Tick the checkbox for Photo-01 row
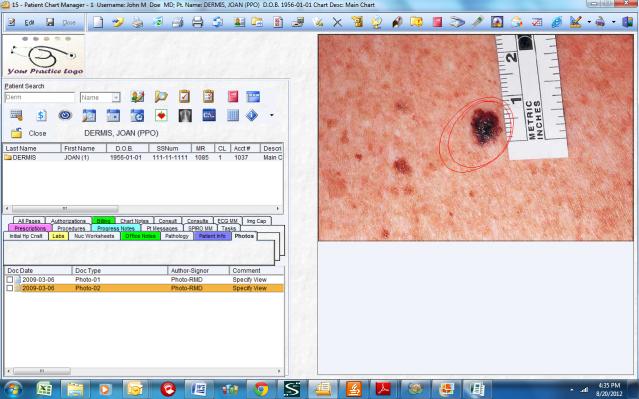 tap(9, 280)
